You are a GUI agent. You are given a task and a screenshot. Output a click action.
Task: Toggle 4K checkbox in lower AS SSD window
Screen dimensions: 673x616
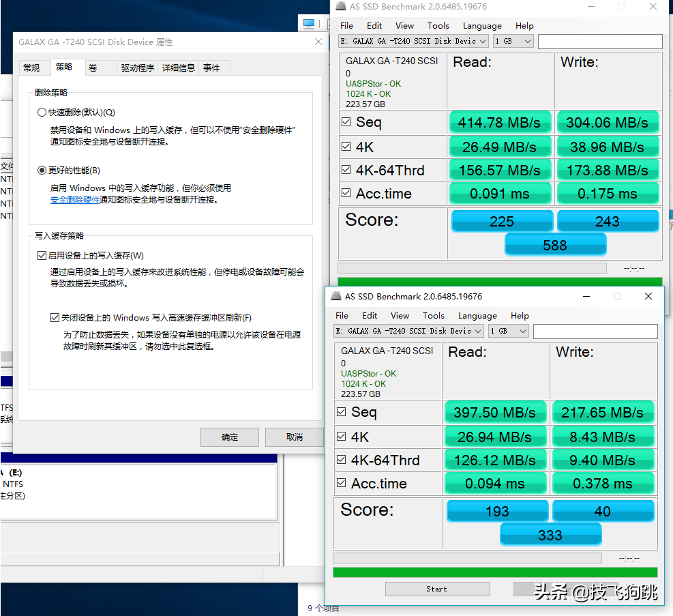pos(341,436)
